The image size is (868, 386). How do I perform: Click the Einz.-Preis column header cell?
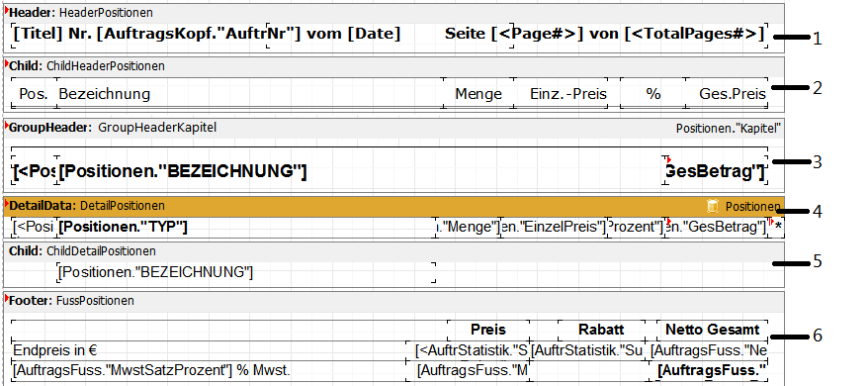pos(568,94)
